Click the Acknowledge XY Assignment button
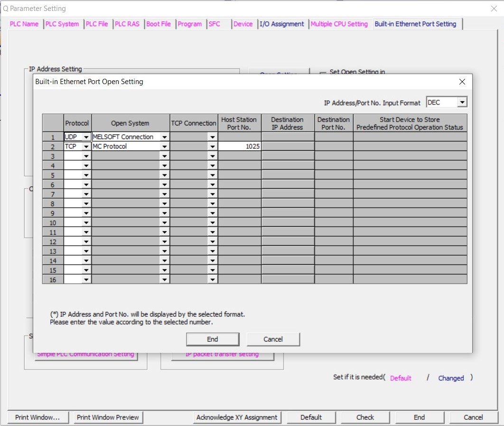This screenshot has height=426, width=504. [237, 417]
